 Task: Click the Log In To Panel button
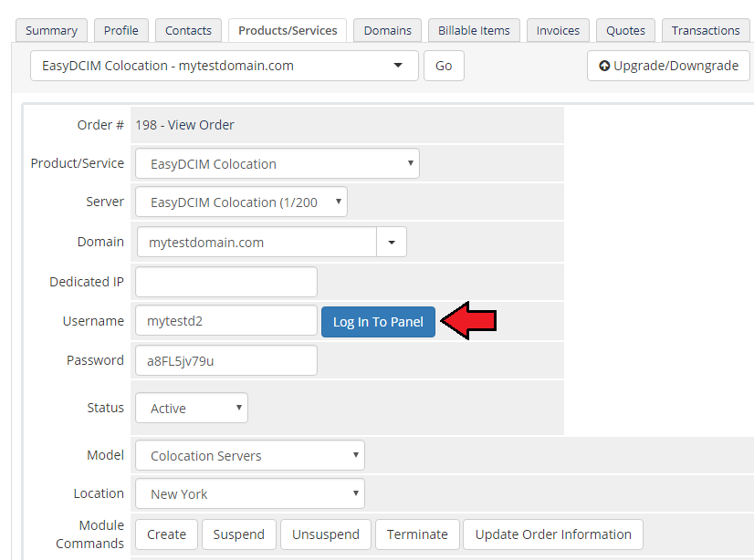378,322
